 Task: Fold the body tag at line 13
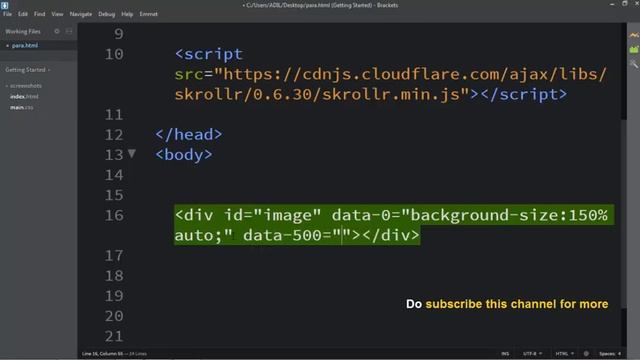click(x=131, y=154)
